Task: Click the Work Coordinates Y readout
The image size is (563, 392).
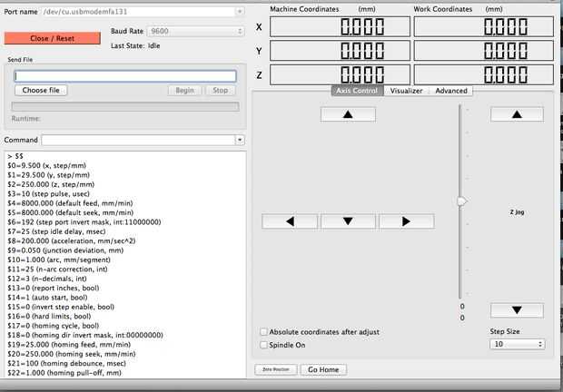Action: click(484, 51)
